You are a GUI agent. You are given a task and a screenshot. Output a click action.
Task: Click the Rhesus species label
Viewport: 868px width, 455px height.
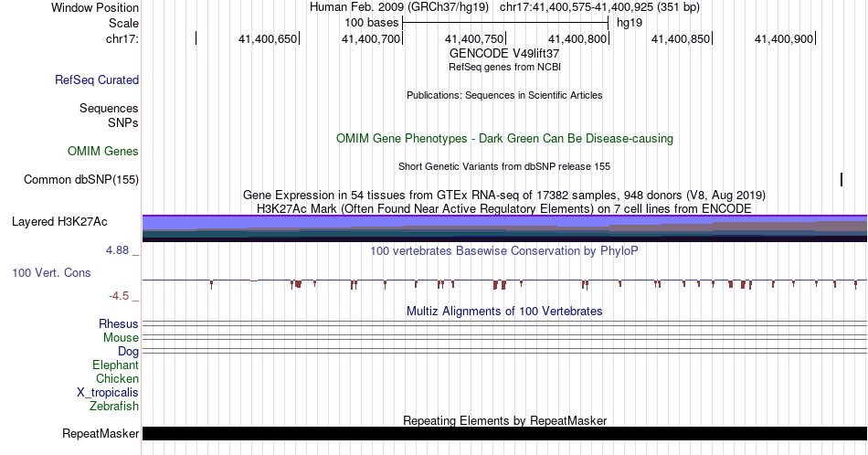119,323
